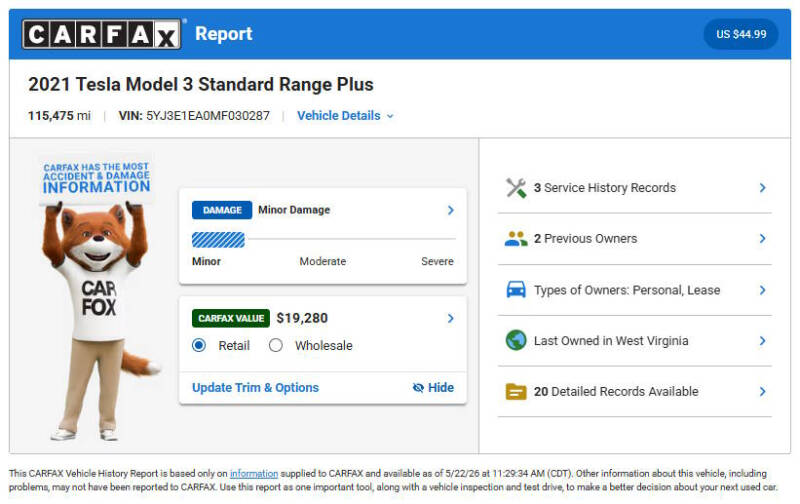Click the fox's accident information sign
Viewport: 800px width, 504px height.
96,179
